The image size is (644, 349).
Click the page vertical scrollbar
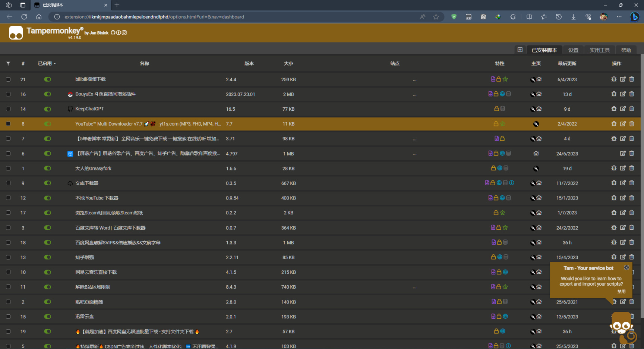[x=642, y=186]
